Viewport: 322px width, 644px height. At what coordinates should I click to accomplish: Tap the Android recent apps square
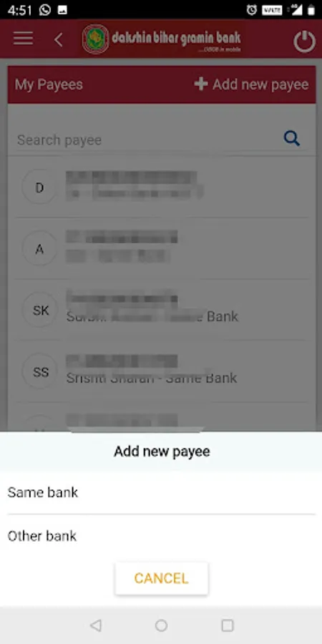pyautogui.click(x=227, y=625)
